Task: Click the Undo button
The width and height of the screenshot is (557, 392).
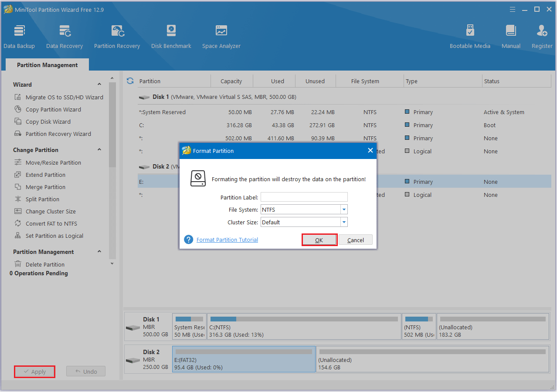Action: [x=86, y=372]
